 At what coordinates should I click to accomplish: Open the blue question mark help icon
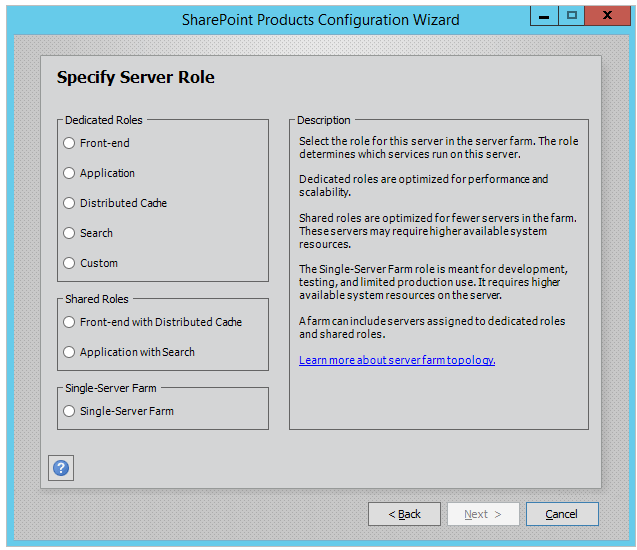(61, 468)
